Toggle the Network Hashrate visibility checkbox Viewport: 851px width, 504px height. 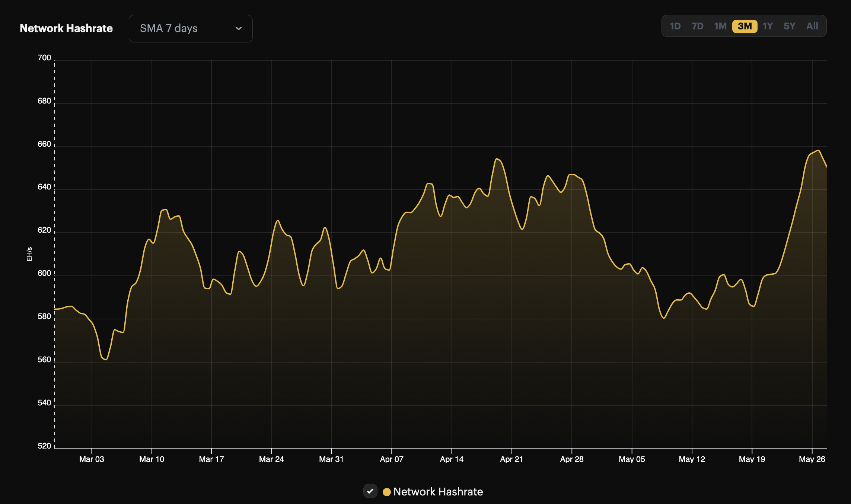370,491
